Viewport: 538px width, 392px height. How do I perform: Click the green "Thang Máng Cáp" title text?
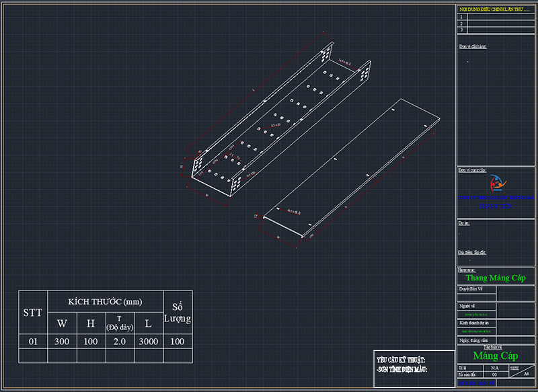495,278
